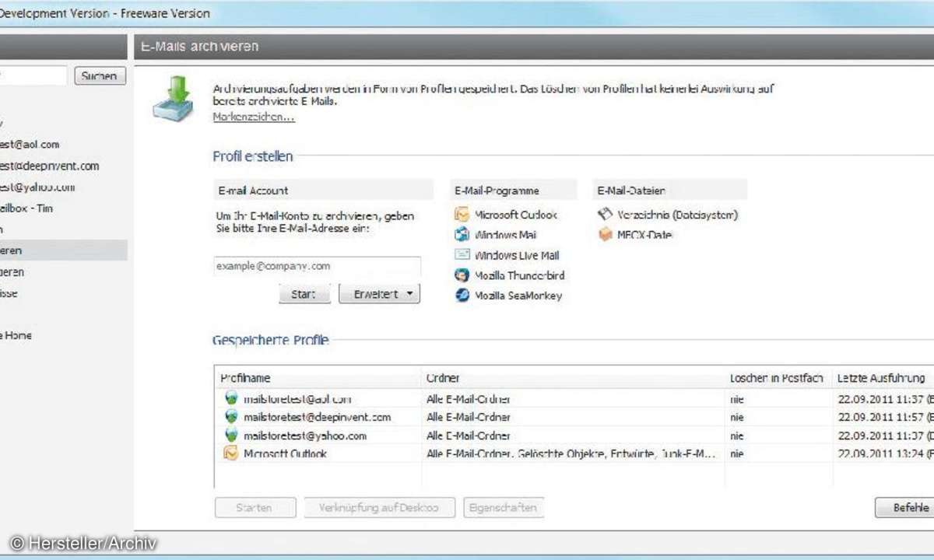Click the globe icon of mailstoretest@yahoo.com profile

[230, 436]
